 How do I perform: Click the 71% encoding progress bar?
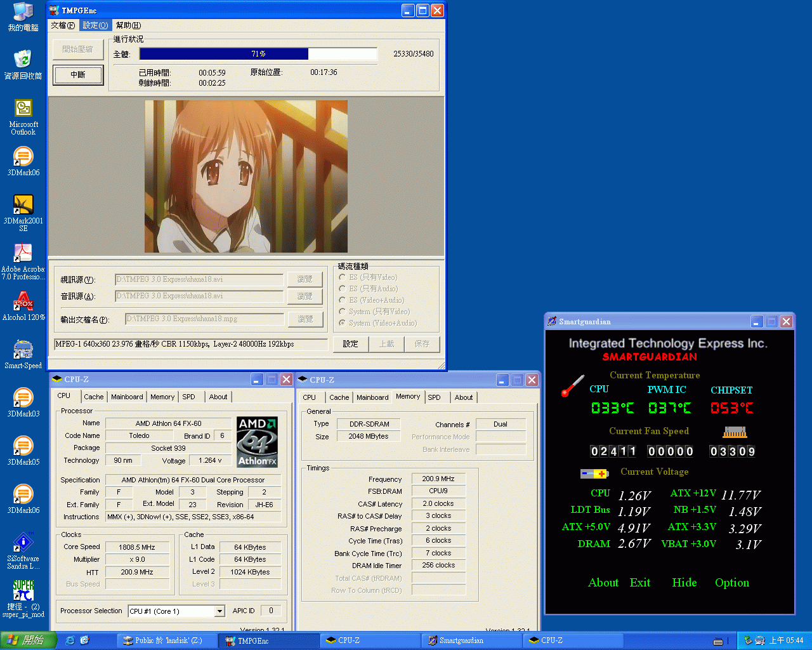coord(258,54)
